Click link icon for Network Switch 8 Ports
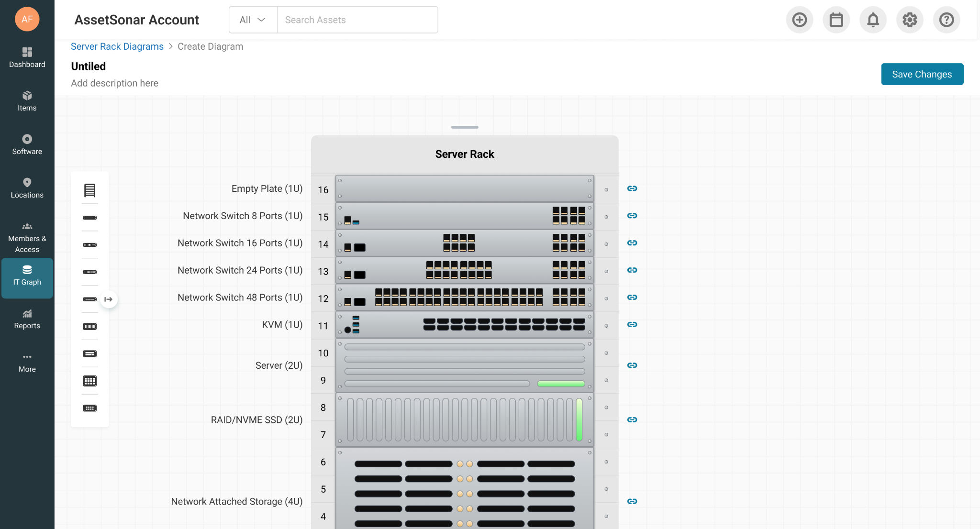 click(x=632, y=216)
